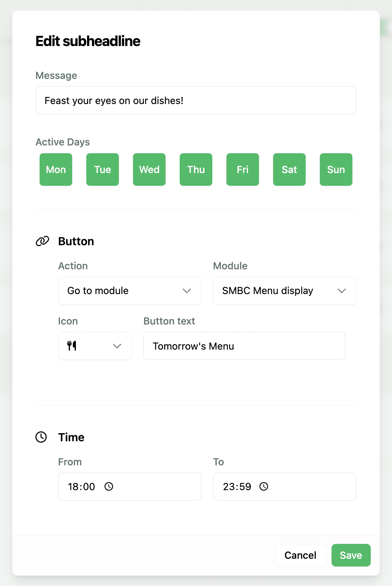This screenshot has height=586, width=392.
Task: Save the subheadline changes
Action: pos(351,555)
